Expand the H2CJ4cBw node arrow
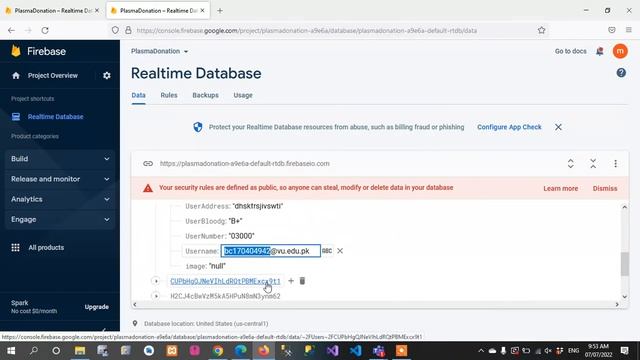Image resolution: width=640 pixels, height=360 pixels. click(x=156, y=296)
